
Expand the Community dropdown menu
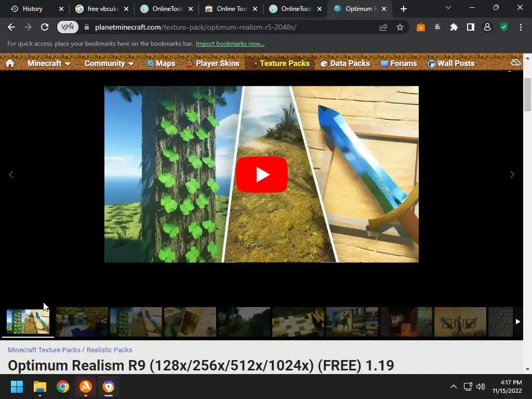(x=109, y=63)
